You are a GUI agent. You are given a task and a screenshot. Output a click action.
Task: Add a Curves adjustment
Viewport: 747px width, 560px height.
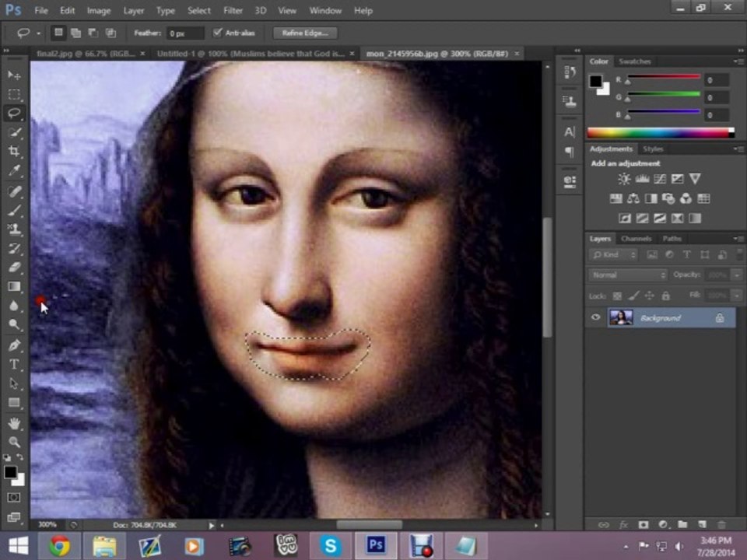[660, 179]
